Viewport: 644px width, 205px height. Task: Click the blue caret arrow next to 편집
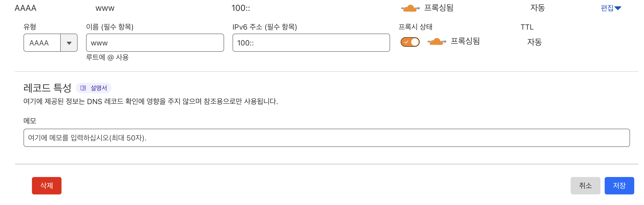618,8
